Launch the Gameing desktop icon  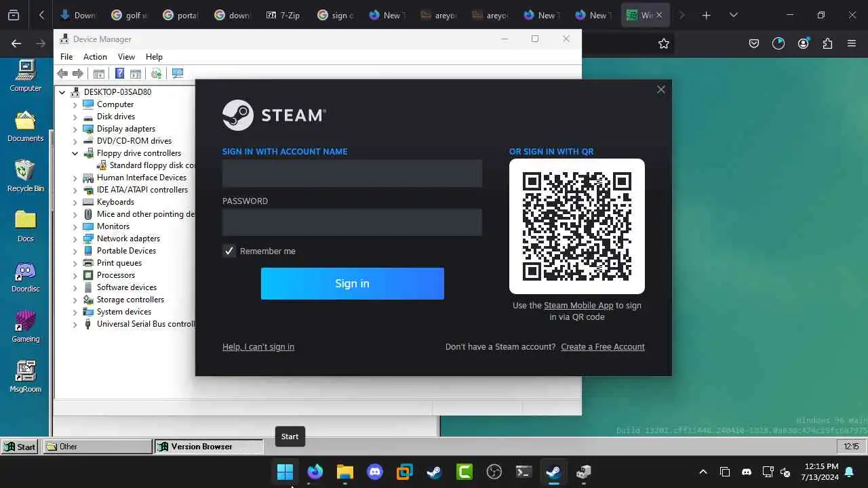26,327
